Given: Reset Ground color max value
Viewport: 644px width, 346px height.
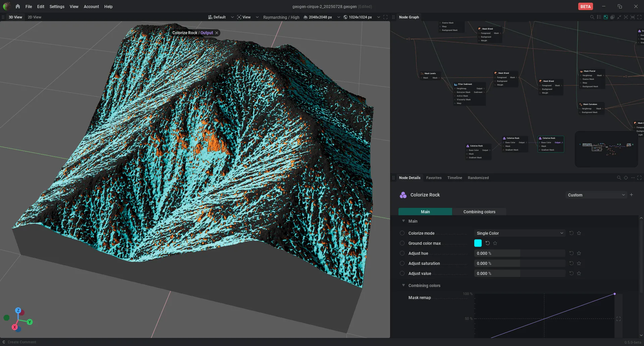Looking at the screenshot, I should click(x=488, y=243).
